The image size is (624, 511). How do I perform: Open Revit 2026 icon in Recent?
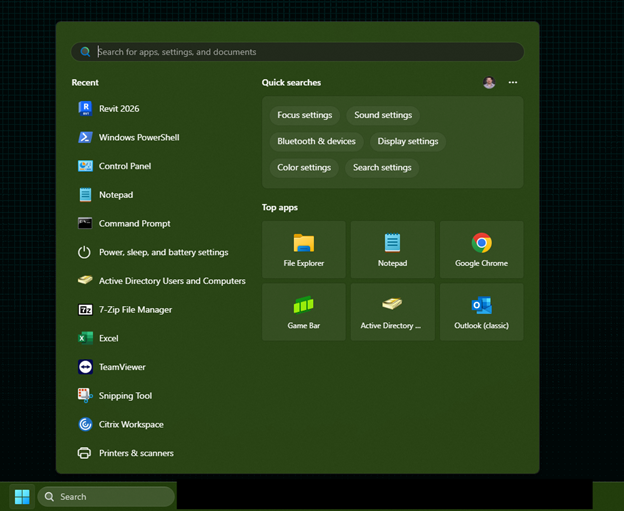tap(85, 109)
